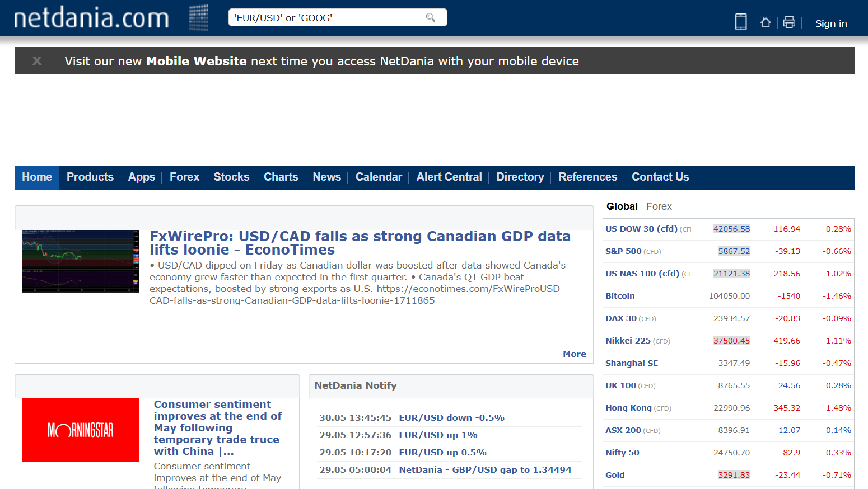Focus the 'EUR/USD' or 'GOOG' search box

(338, 17)
